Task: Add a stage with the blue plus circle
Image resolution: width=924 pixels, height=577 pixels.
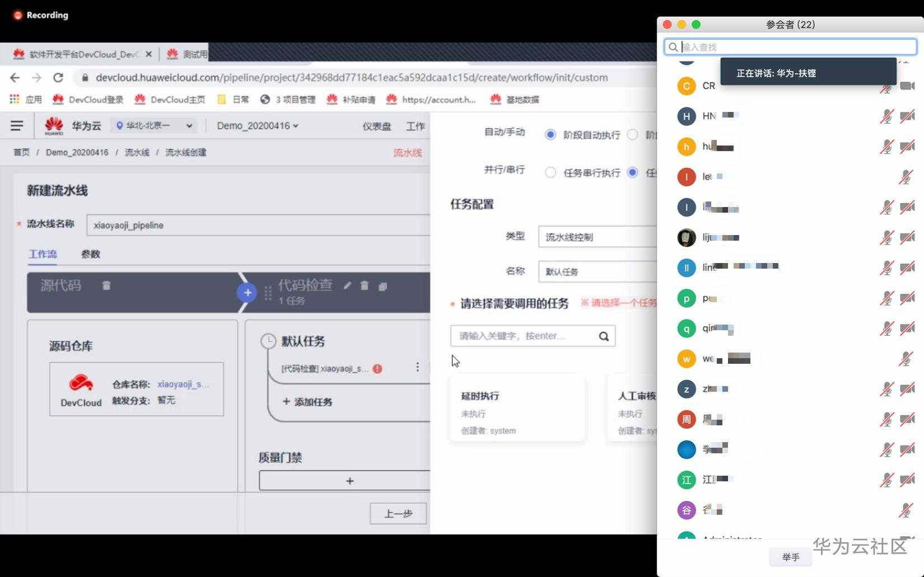Action: [x=248, y=293]
